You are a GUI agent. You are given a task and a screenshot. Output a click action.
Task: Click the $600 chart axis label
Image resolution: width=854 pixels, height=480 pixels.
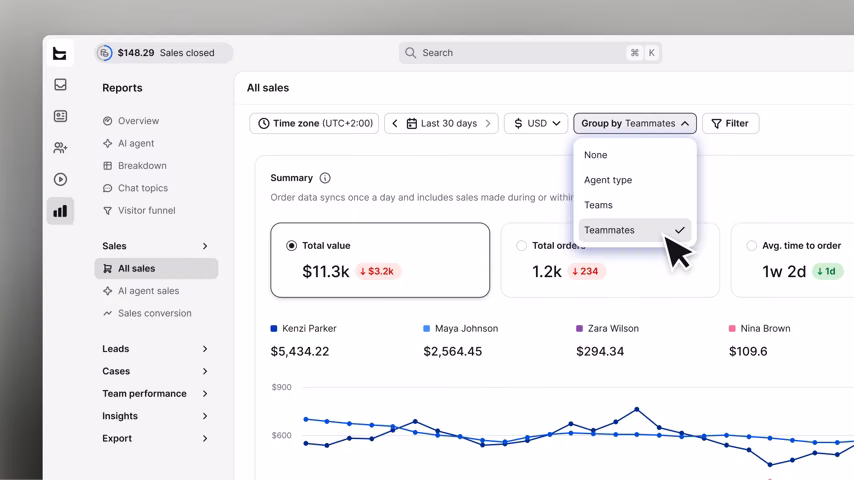pos(282,435)
